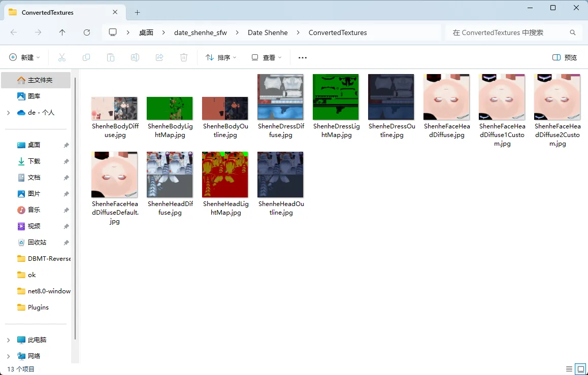Open the 排序 sort dropdown
Viewport: 588px width, 375px height.
pyautogui.click(x=221, y=57)
